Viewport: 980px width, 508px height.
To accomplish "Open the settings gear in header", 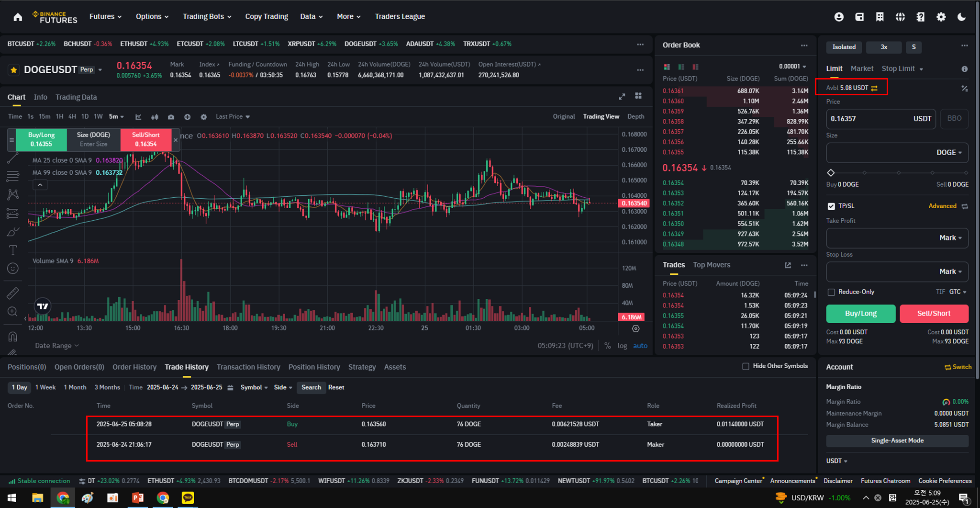I will pos(941,17).
